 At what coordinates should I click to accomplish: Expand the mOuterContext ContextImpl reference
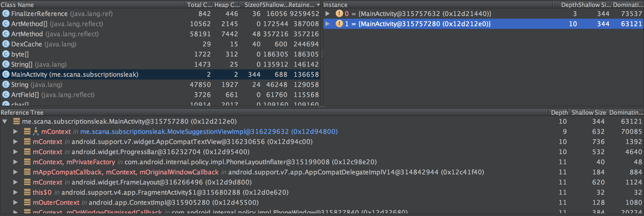pyautogui.click(x=15, y=203)
